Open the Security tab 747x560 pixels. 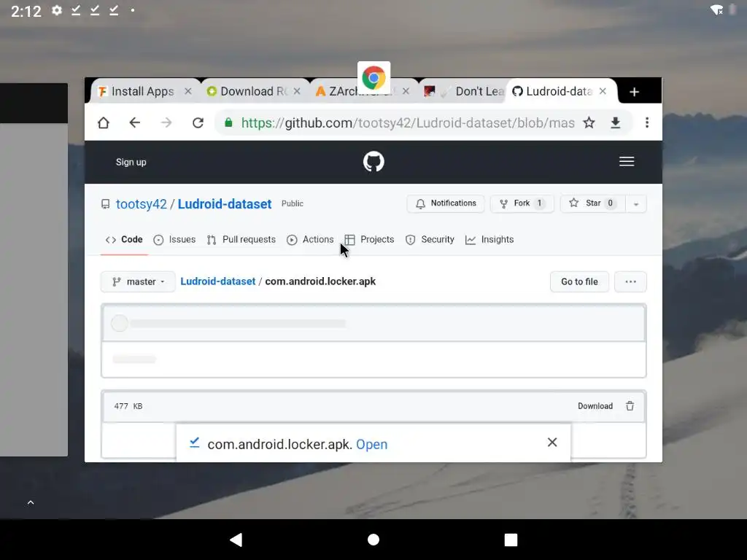click(430, 239)
